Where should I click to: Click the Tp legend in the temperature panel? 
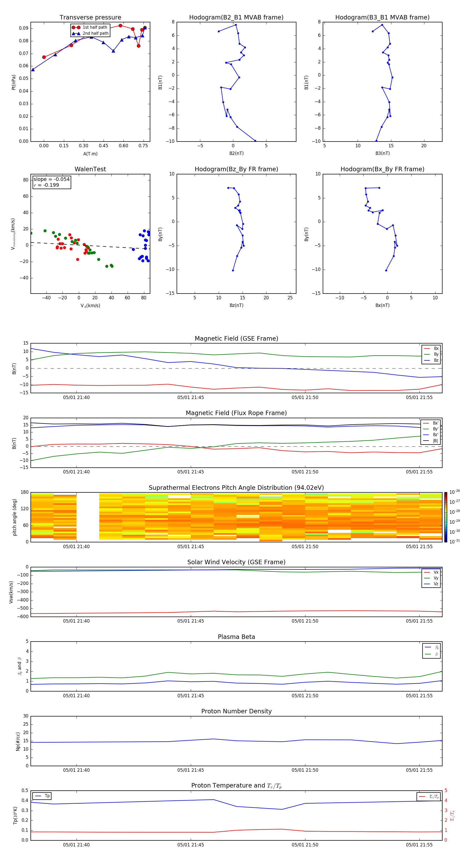(x=42, y=796)
